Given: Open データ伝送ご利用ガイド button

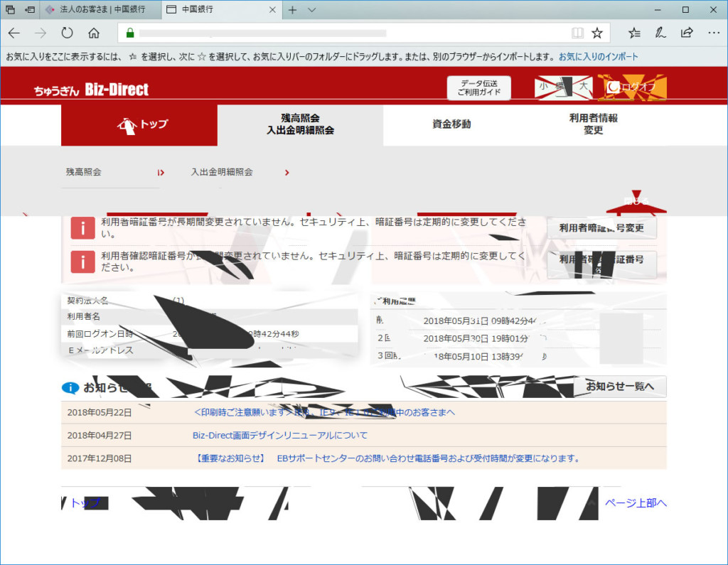Looking at the screenshot, I should pos(478,87).
